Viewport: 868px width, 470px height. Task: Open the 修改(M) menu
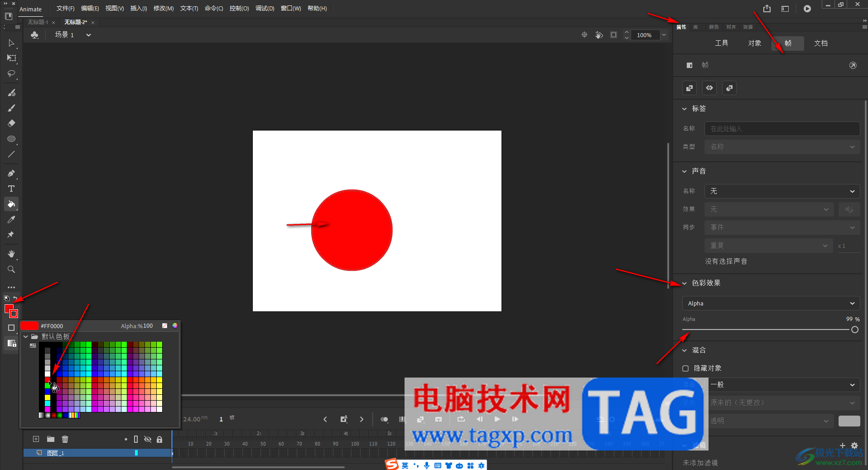[164, 9]
